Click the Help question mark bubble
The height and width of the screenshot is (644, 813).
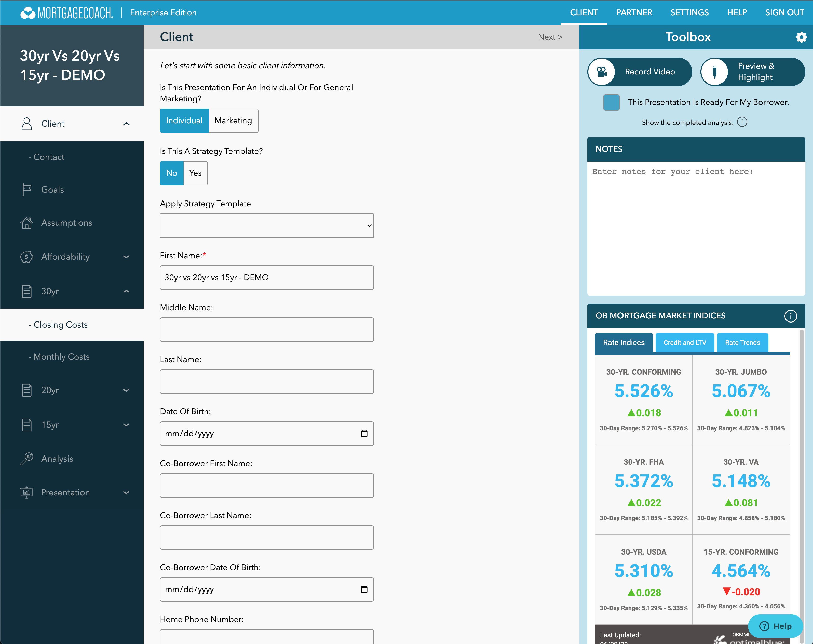coord(776,626)
